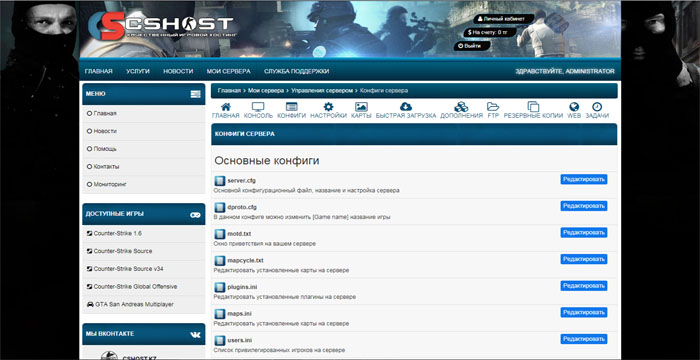Click the ЗДРАВСТВУЙТЕ, ADMINISTRATOR greeting
Screen dimensions: 700x360
(565, 71)
